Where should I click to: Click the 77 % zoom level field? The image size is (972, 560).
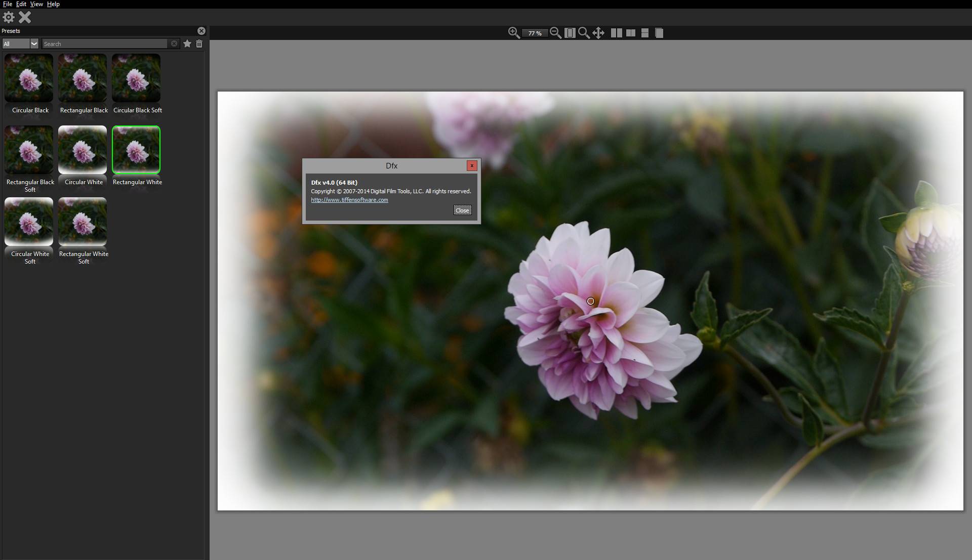535,33
